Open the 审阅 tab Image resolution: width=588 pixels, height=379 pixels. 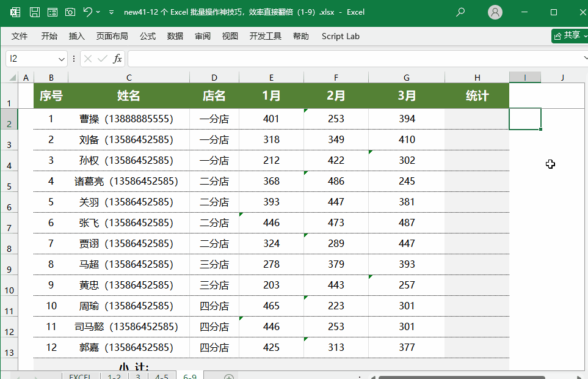203,36
